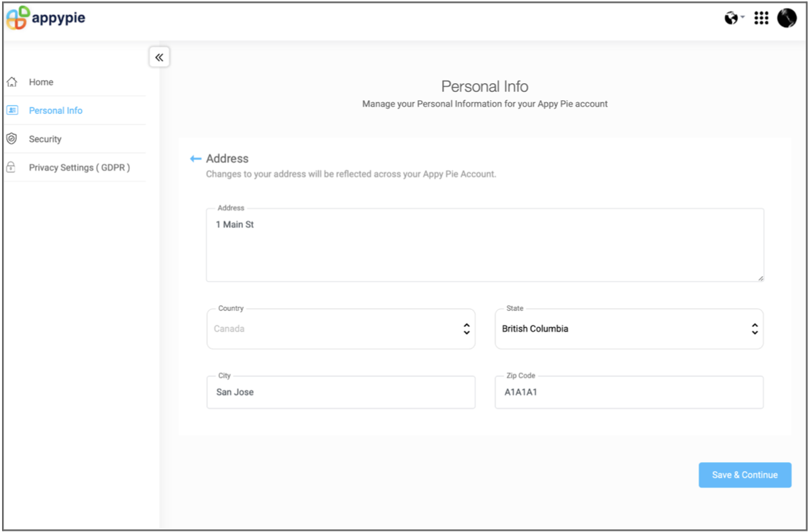Select Security in the sidebar
The height and width of the screenshot is (532, 811).
pos(45,139)
